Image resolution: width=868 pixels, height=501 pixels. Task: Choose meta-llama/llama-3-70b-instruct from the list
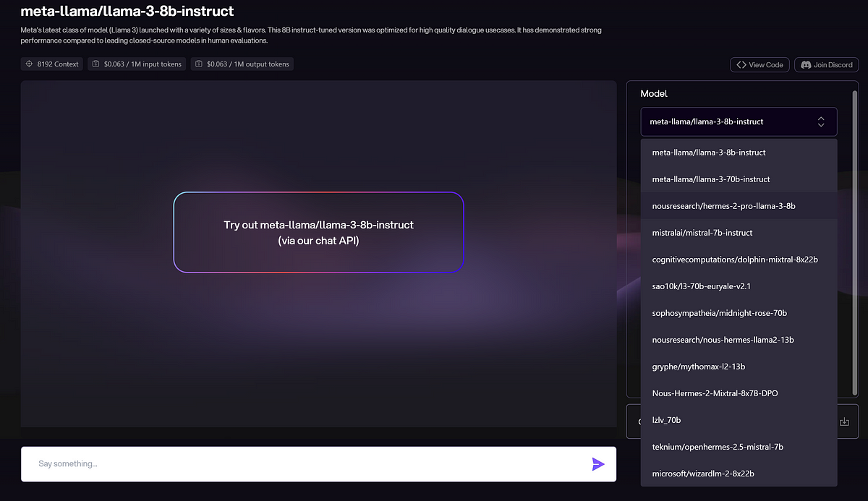711,179
